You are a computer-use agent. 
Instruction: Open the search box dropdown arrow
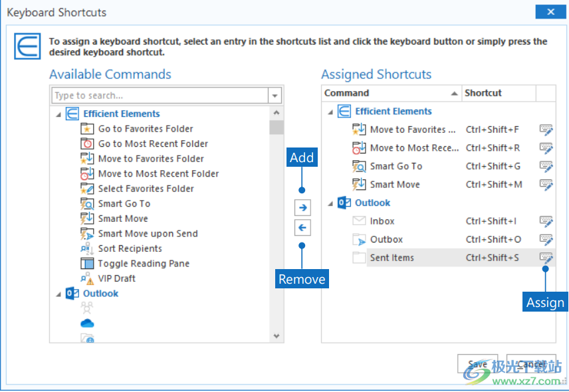[x=275, y=96]
